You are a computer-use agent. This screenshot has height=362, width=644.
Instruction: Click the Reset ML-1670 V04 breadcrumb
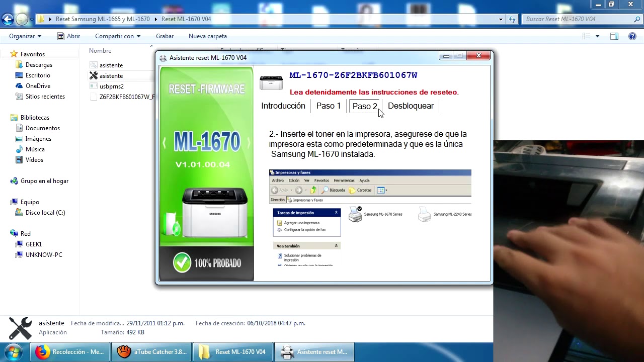[186, 19]
